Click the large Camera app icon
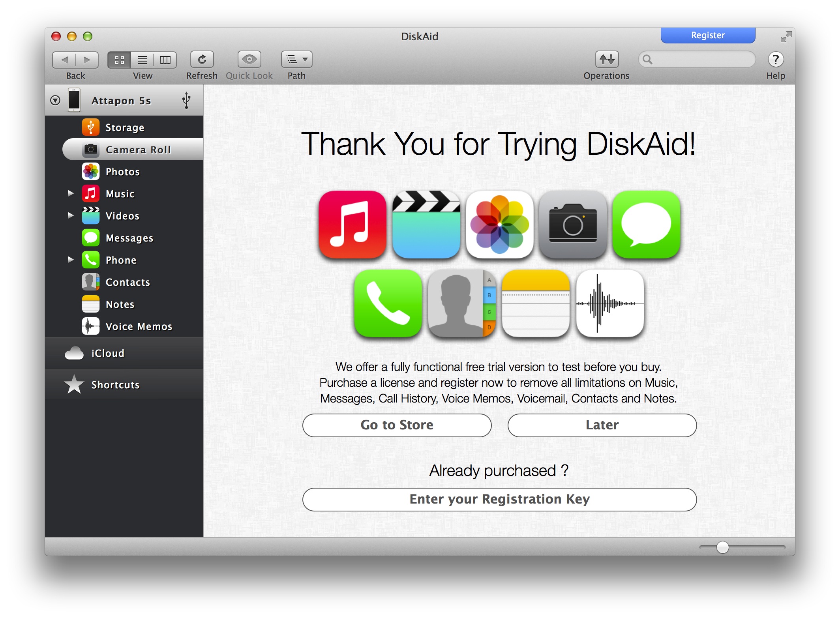840x618 pixels. tap(573, 225)
